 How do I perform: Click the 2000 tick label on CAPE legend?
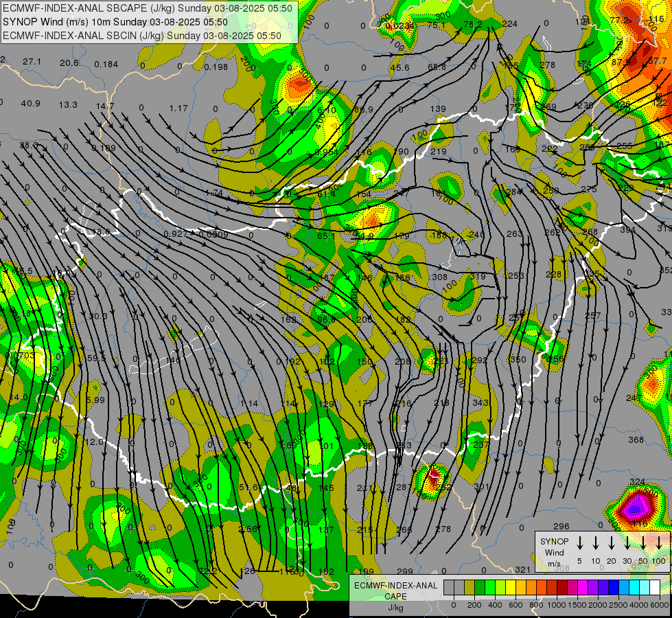pos(598,605)
